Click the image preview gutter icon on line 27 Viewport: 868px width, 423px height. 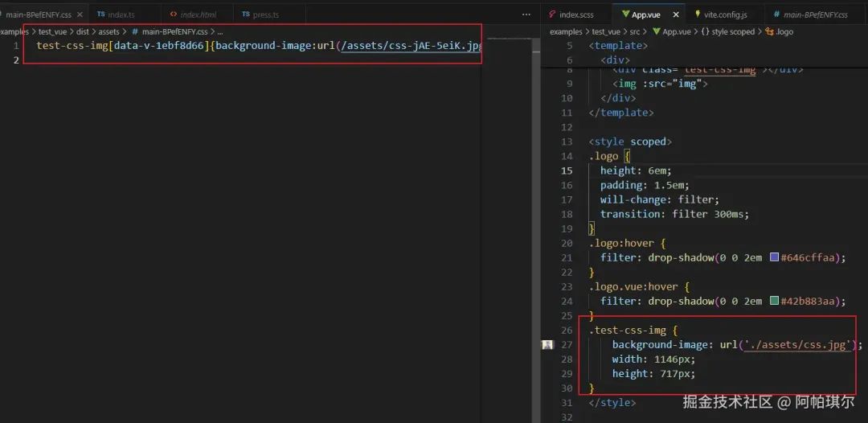pyautogui.click(x=547, y=345)
